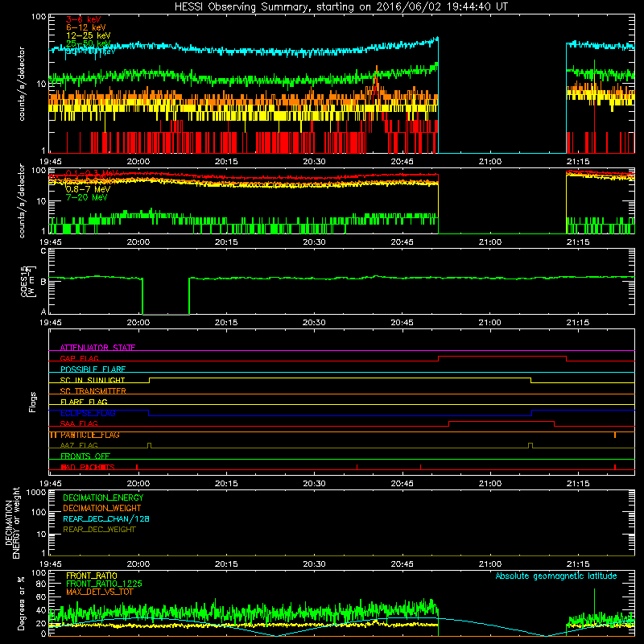
Task: Click the REAR_DEC_WEIGHT legend label
Action: (99, 530)
